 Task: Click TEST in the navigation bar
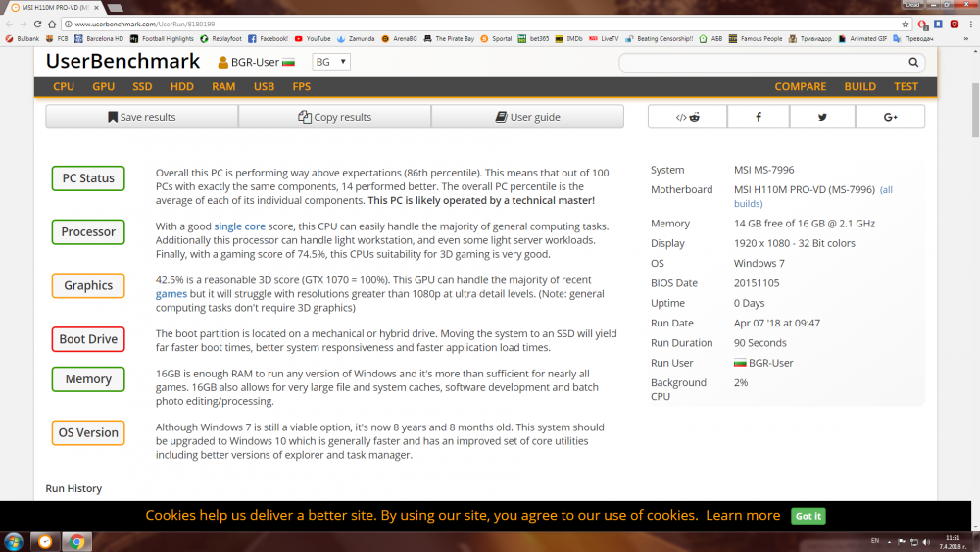[906, 87]
